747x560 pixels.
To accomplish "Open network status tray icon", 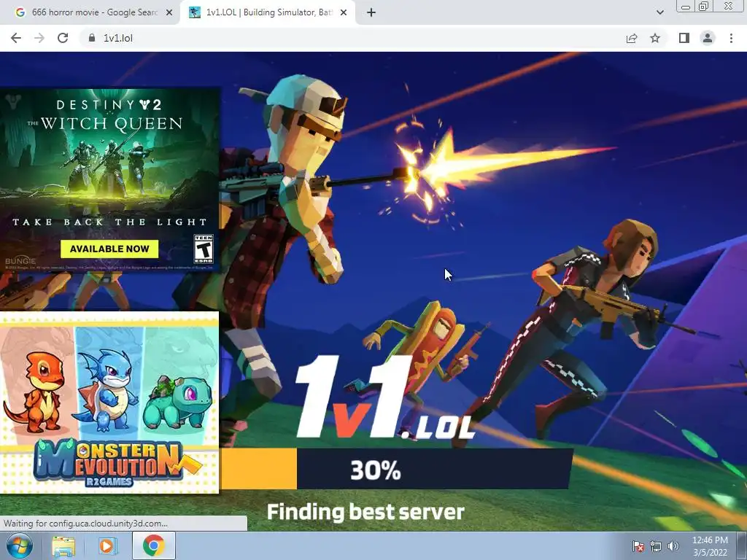I will [656, 546].
